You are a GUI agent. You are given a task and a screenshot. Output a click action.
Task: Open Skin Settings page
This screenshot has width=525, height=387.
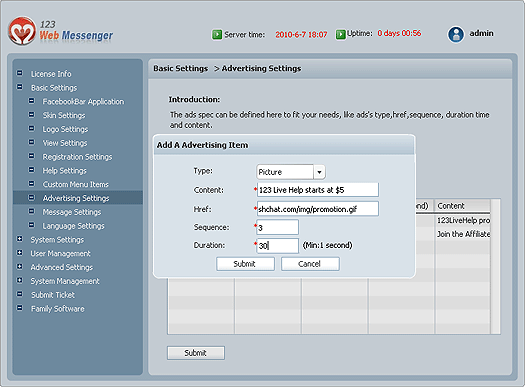coord(64,115)
